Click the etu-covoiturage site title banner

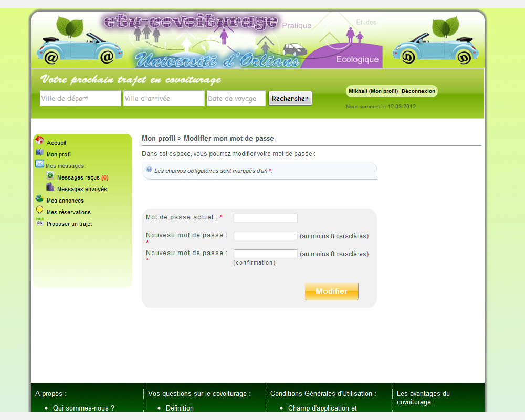coord(190,22)
